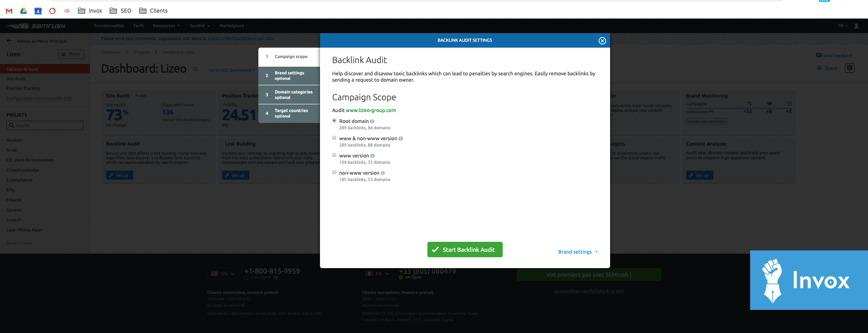This screenshot has height=333, width=868.
Task: Switch to Domain categories optional step
Action: (x=289, y=95)
